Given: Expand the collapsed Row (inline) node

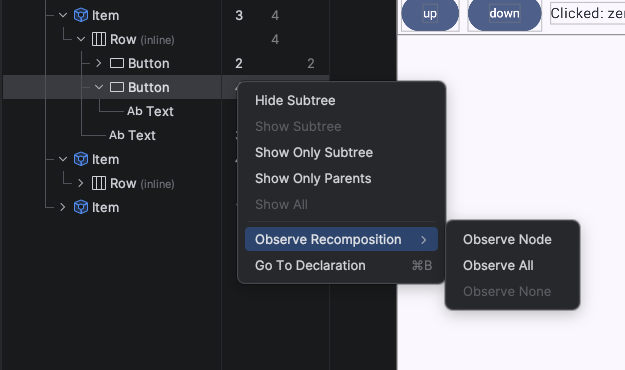Looking at the screenshot, I should point(81,183).
